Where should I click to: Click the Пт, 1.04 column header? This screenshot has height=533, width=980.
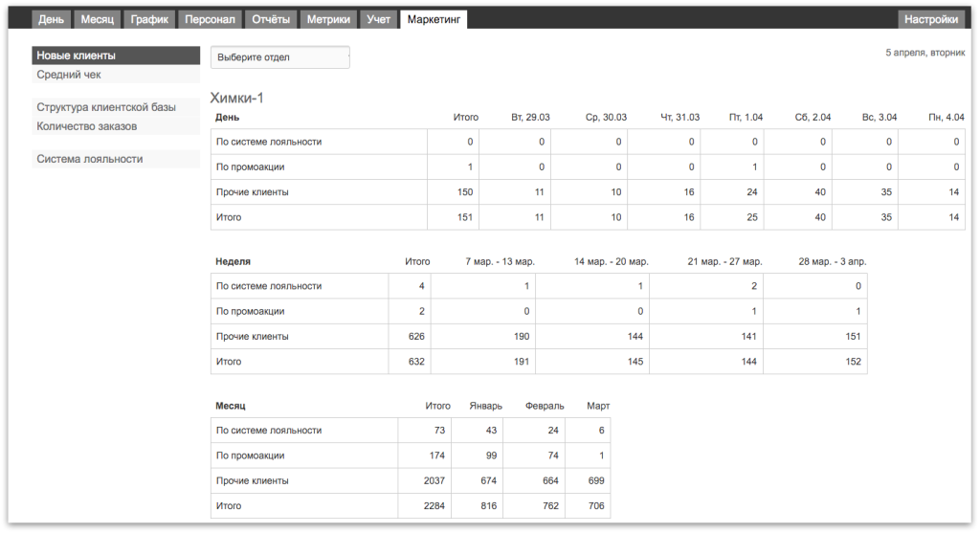(746, 117)
